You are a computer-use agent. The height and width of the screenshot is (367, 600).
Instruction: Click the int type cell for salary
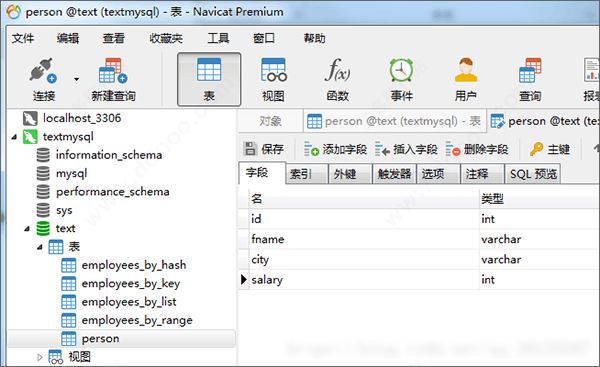tap(540, 280)
